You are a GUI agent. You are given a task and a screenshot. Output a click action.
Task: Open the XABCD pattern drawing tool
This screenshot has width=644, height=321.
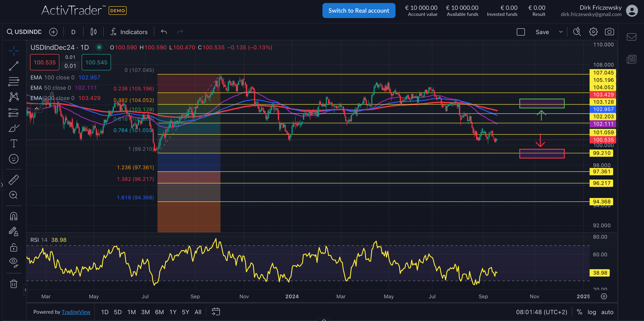coord(14,97)
